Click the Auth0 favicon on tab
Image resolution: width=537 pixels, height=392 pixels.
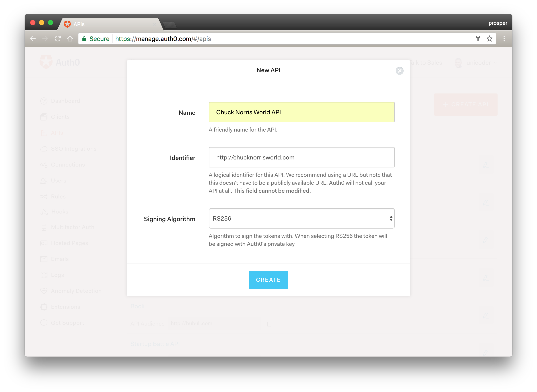pyautogui.click(x=67, y=24)
